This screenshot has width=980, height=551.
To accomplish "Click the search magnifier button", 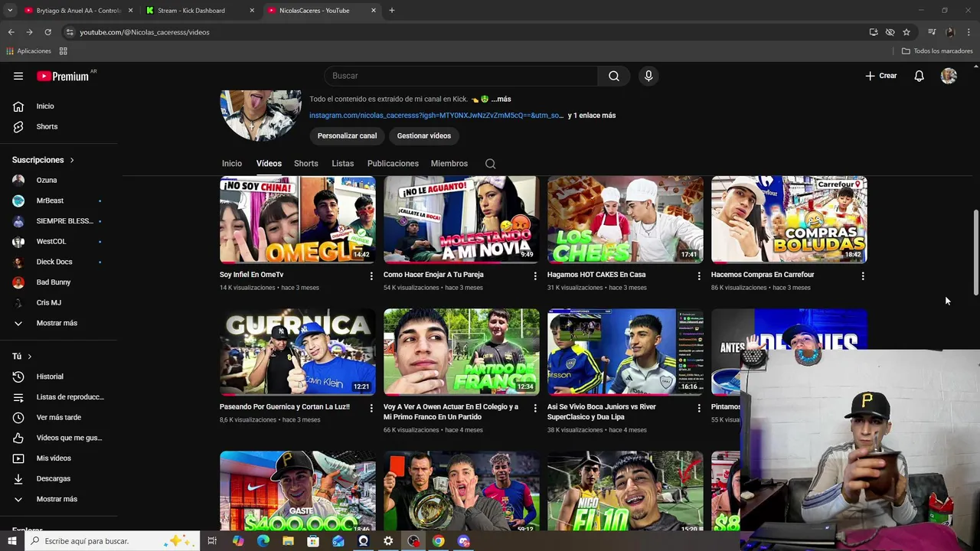I will (x=614, y=76).
